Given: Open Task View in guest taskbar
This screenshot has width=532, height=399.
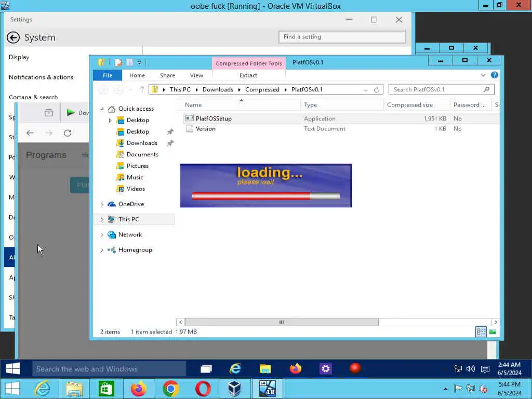Looking at the screenshot, I should pos(206,369).
